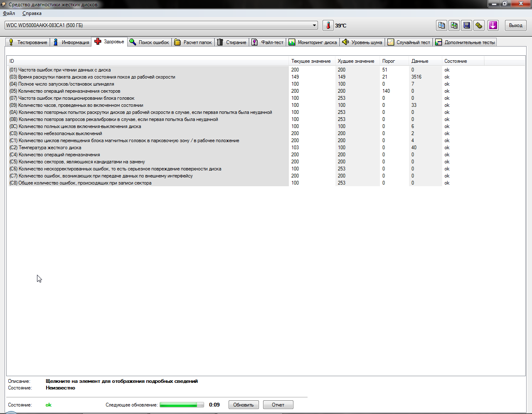Click the Выход exit button

click(516, 25)
